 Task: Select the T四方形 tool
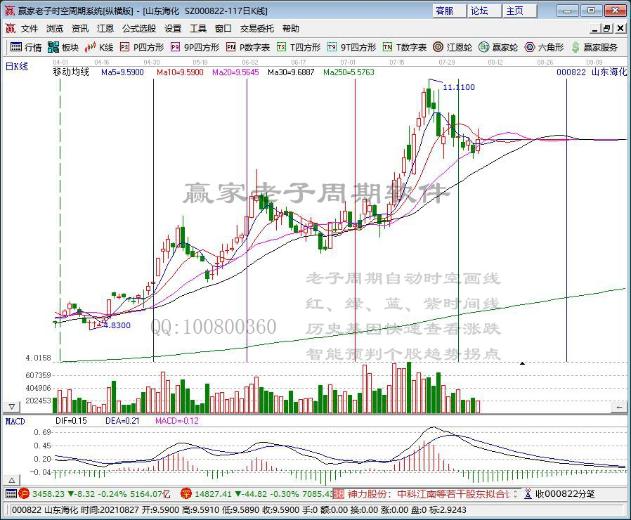(299, 47)
